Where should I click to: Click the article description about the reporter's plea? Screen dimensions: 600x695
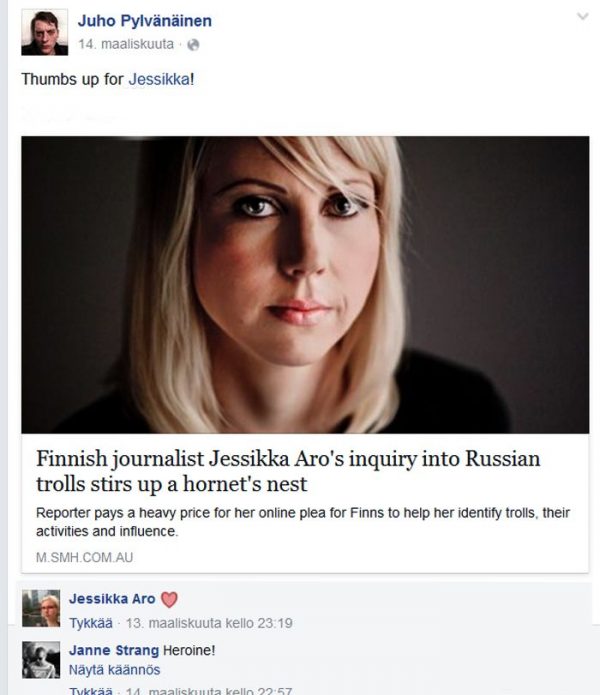303,522
